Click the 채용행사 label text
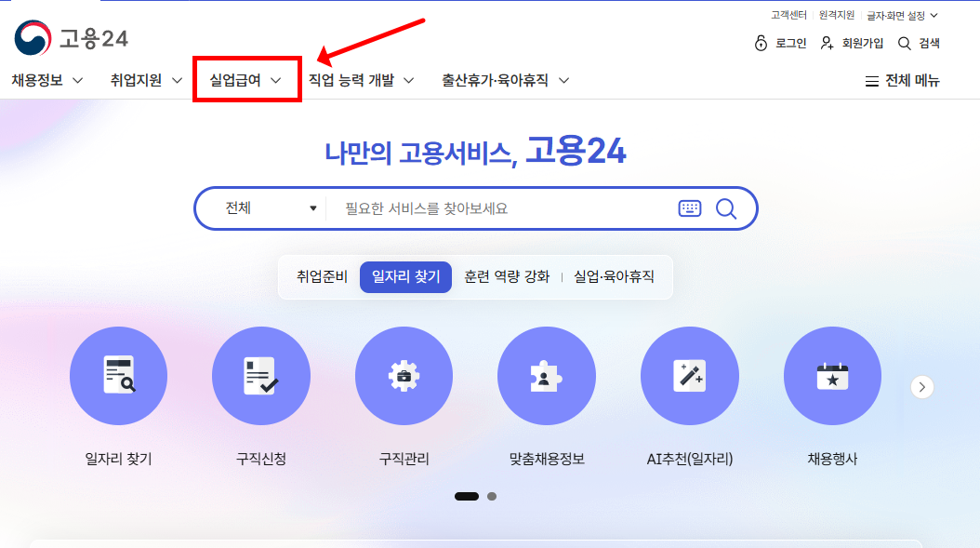This screenshot has width=980, height=548. click(832, 460)
